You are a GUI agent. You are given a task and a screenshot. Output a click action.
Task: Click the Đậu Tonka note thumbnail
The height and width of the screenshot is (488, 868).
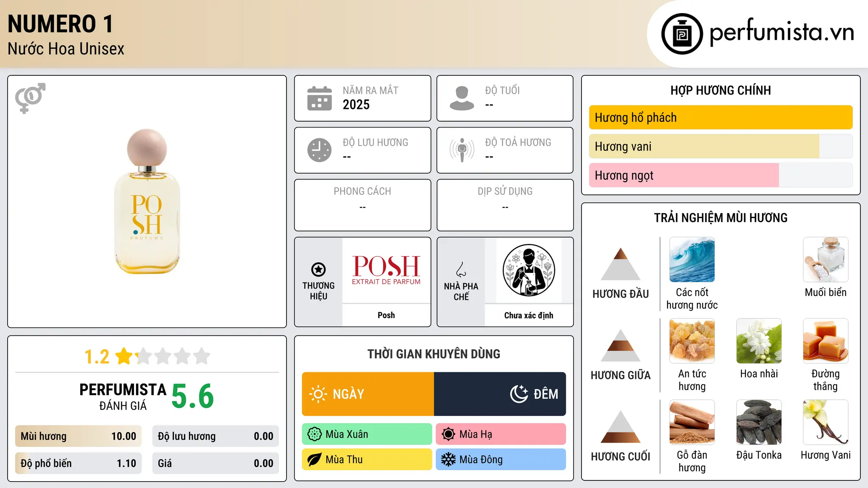coord(759,422)
